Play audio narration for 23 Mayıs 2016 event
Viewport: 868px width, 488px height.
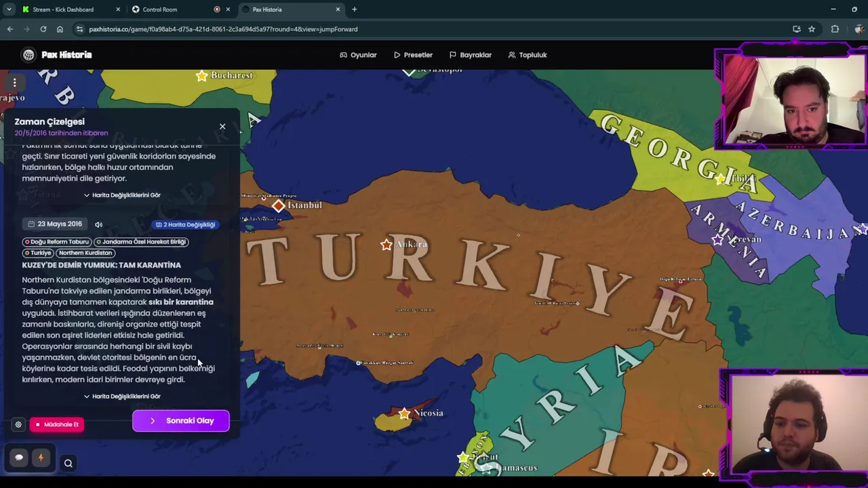(99, 224)
